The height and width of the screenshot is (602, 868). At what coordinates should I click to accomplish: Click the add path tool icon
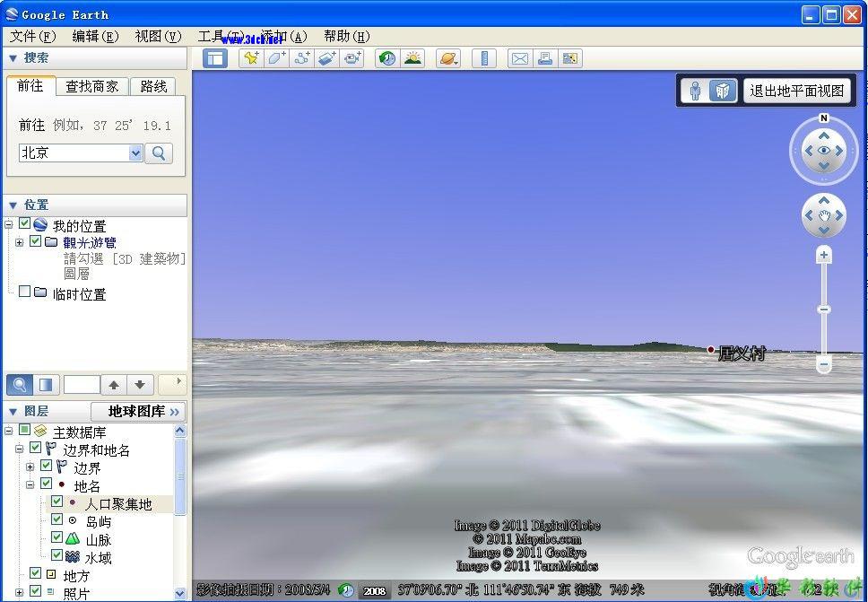pos(301,58)
